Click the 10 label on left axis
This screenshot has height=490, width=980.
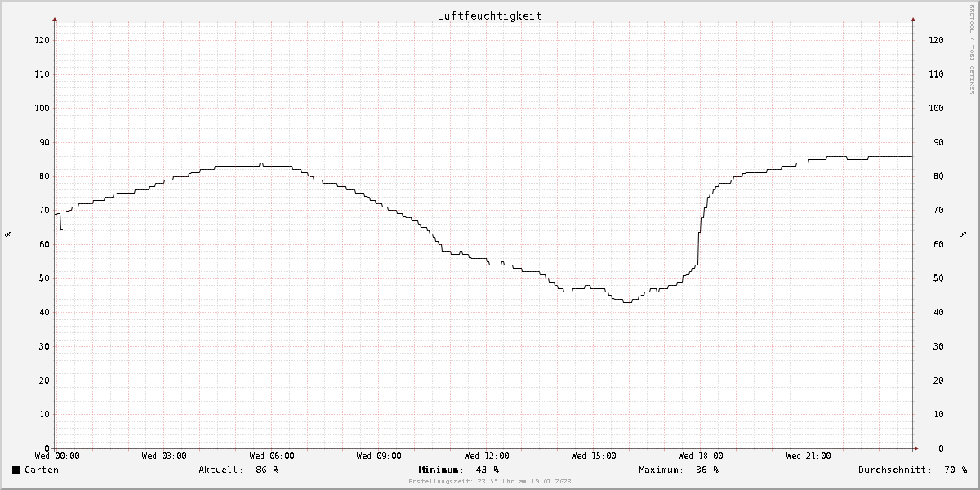[x=44, y=414]
